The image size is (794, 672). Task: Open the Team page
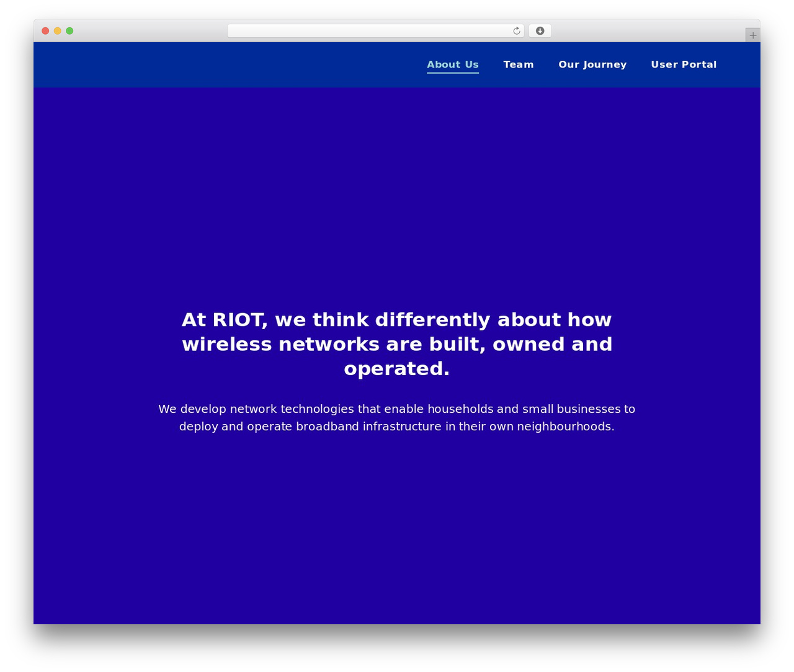519,64
